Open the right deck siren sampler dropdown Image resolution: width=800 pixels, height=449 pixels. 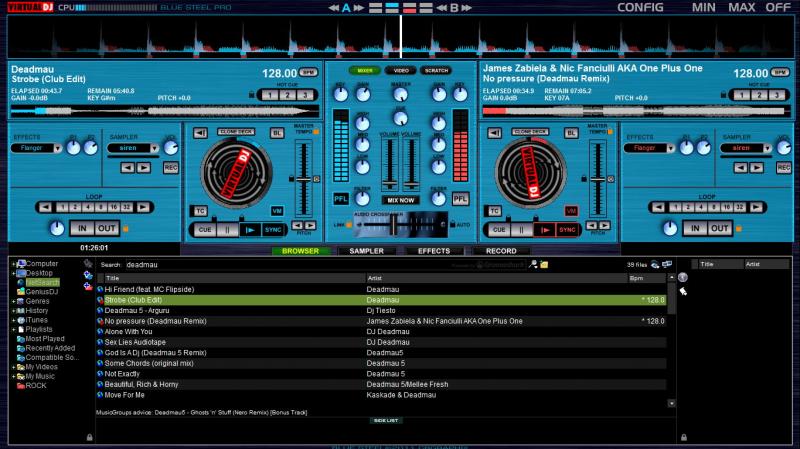click(x=767, y=148)
